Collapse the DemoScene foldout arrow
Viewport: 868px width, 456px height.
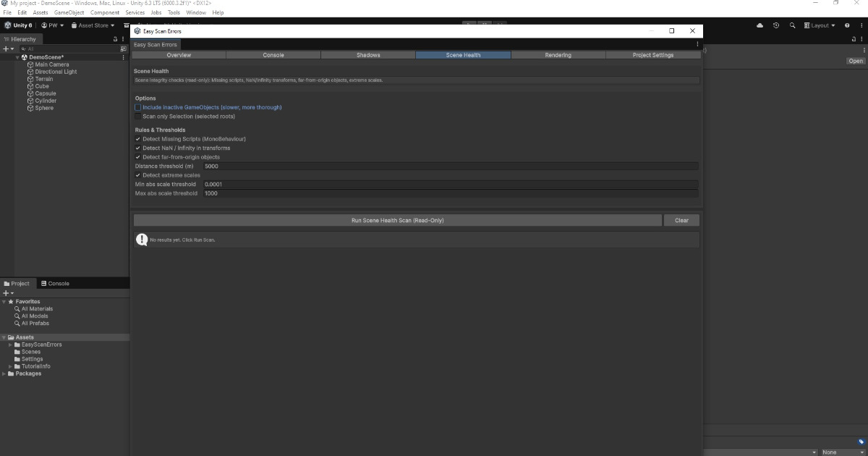(x=18, y=57)
